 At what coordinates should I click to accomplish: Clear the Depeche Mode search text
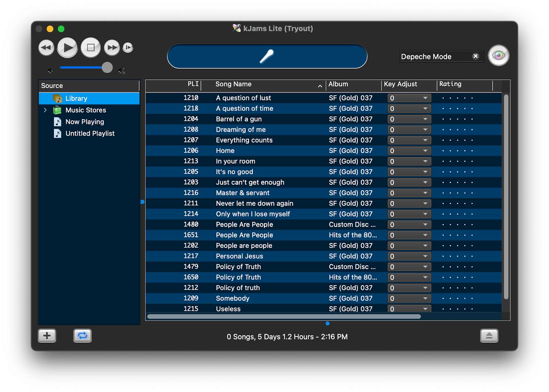[475, 56]
